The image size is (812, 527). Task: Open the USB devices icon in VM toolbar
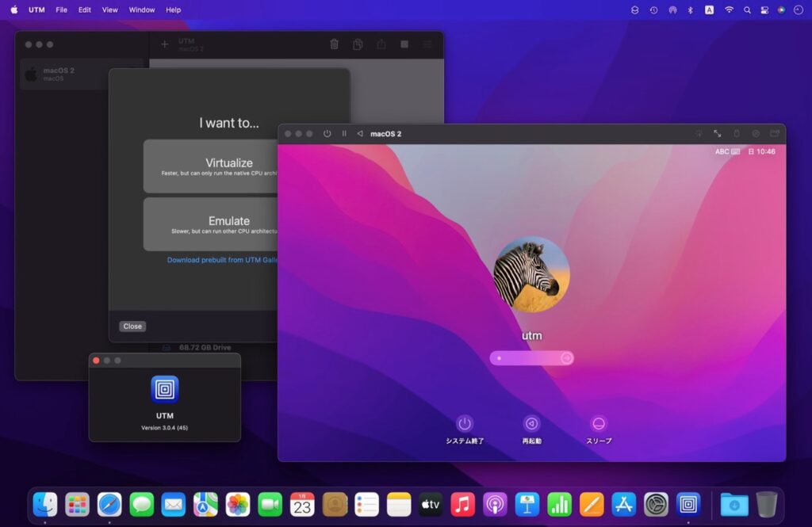point(737,134)
